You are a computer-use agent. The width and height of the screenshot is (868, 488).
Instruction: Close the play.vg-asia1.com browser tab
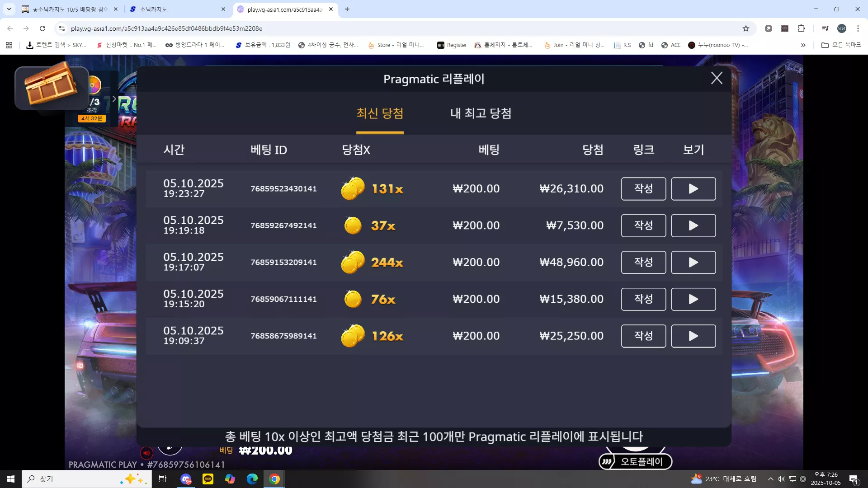click(331, 9)
